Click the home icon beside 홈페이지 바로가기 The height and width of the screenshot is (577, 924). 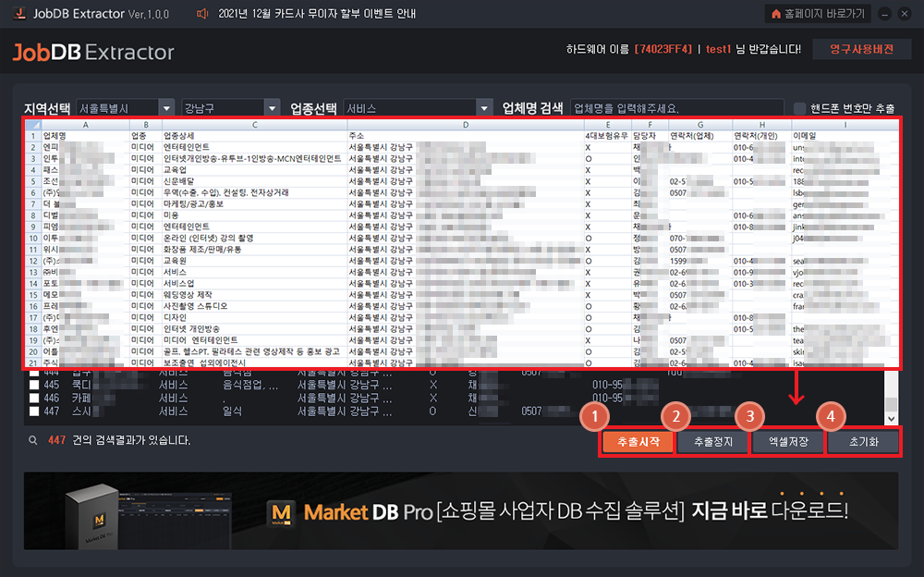[776, 14]
